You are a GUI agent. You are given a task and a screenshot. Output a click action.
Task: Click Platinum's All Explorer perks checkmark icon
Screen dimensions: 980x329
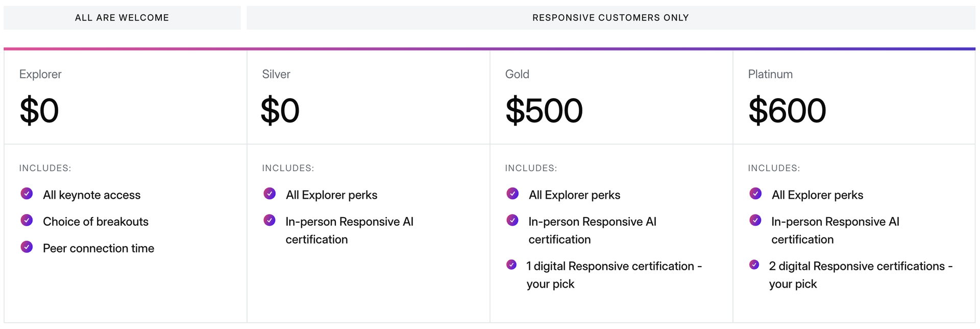click(x=755, y=194)
